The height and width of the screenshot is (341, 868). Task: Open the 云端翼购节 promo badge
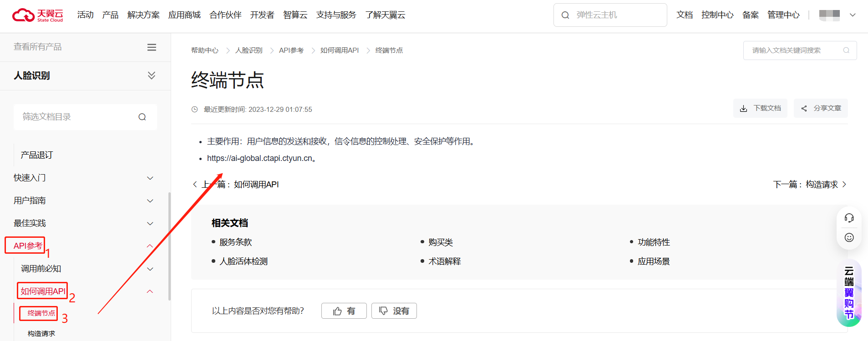[849, 292]
